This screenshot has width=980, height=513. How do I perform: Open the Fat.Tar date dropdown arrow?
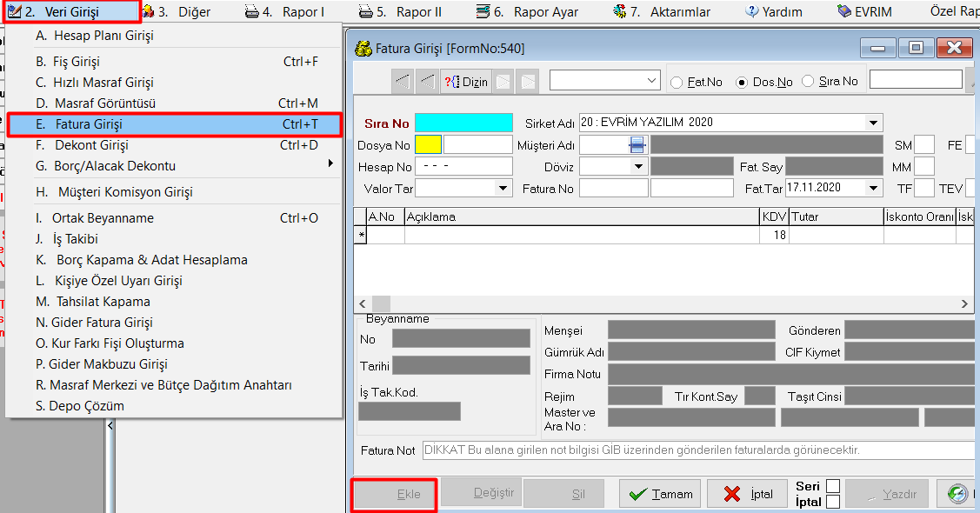(873, 188)
